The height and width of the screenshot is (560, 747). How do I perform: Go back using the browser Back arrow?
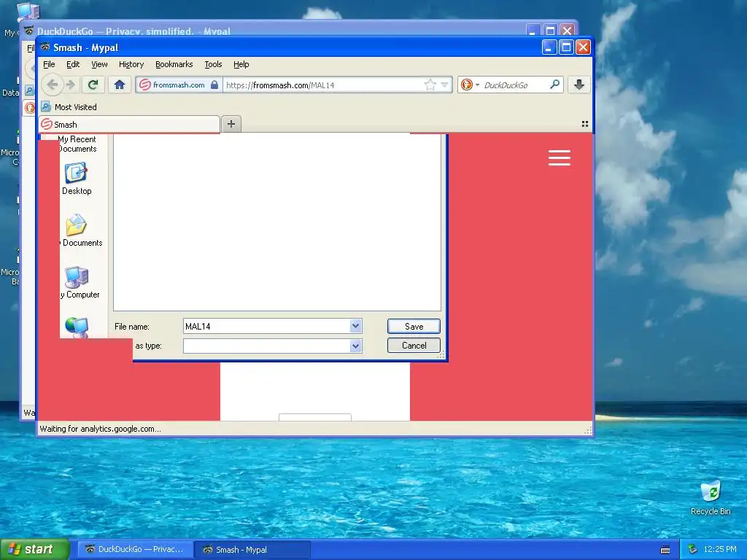pyautogui.click(x=52, y=85)
